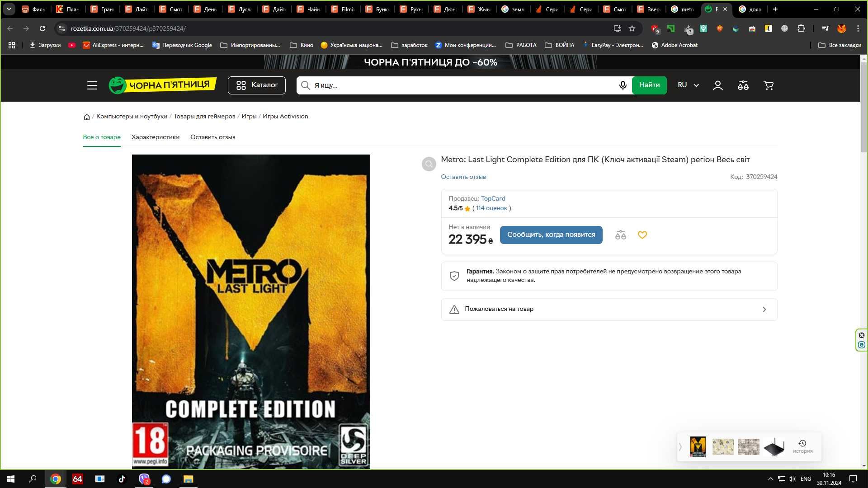Add product to wishlist heart
868x488 pixels.
pyautogui.click(x=642, y=235)
